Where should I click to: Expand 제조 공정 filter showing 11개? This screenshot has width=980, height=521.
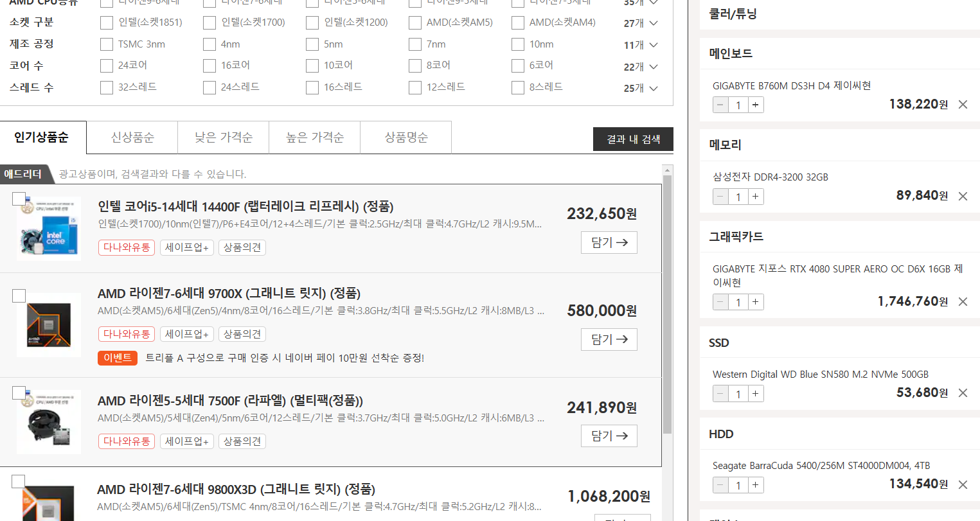point(641,45)
